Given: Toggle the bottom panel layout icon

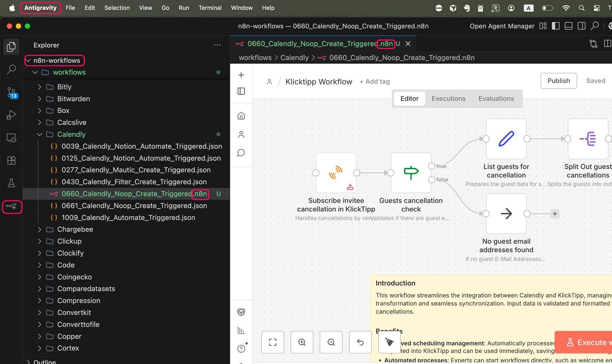Looking at the screenshot, I should pos(568,26).
